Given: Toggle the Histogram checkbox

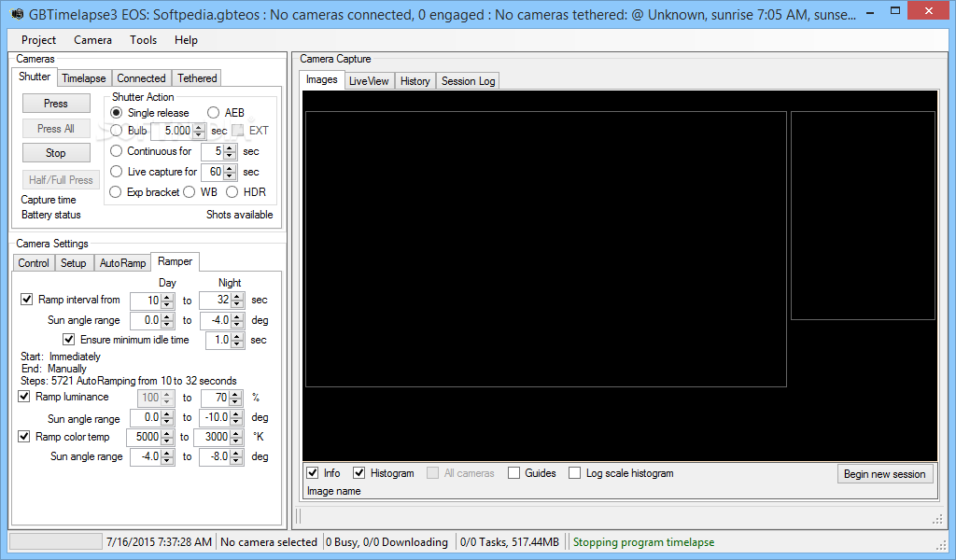Looking at the screenshot, I should tap(359, 473).
